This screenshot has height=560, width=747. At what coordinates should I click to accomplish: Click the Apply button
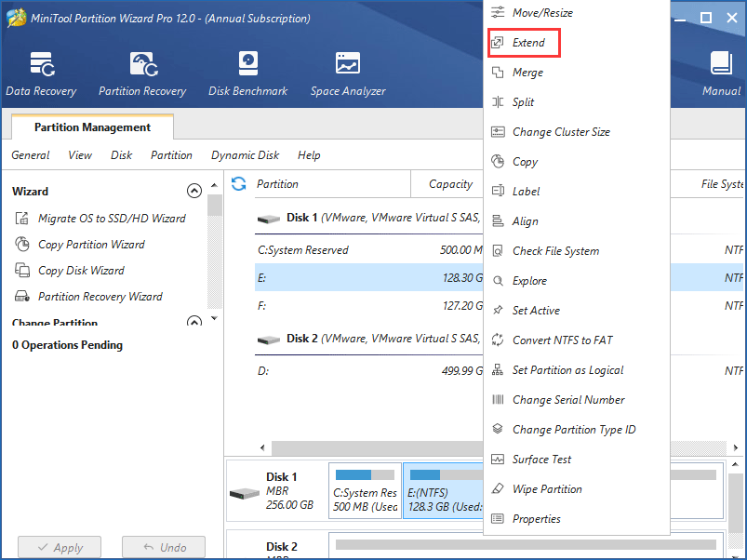click(60, 547)
